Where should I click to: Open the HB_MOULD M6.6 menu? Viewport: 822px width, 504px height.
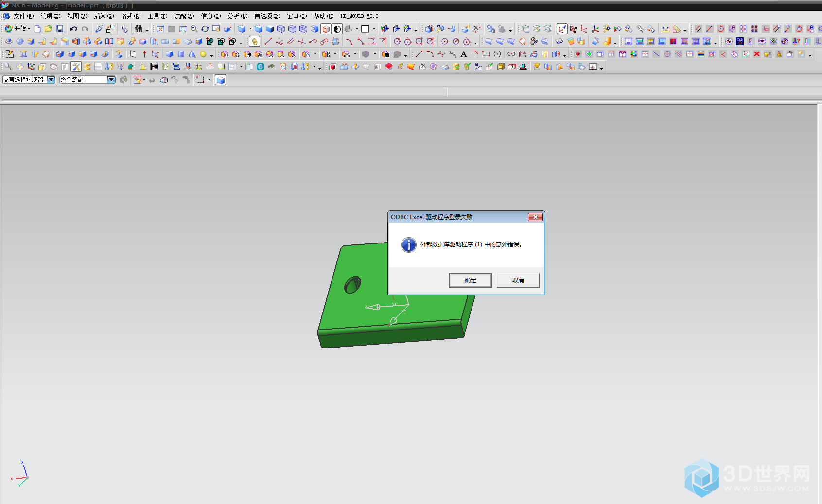pyautogui.click(x=359, y=16)
